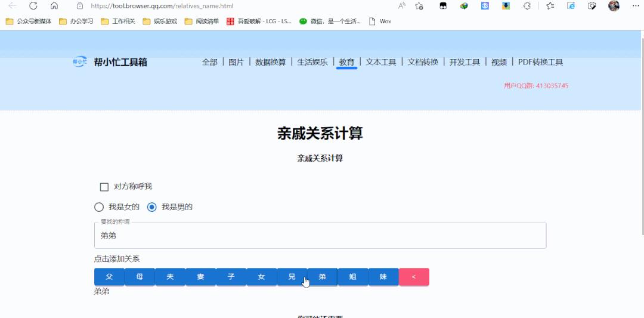Open the Favorites list icon

point(550,6)
